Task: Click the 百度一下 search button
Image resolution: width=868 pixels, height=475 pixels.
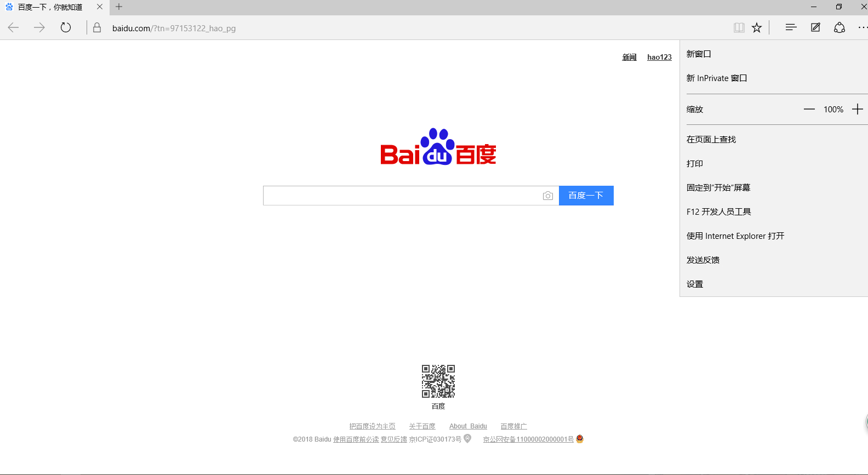Action: pos(586,196)
